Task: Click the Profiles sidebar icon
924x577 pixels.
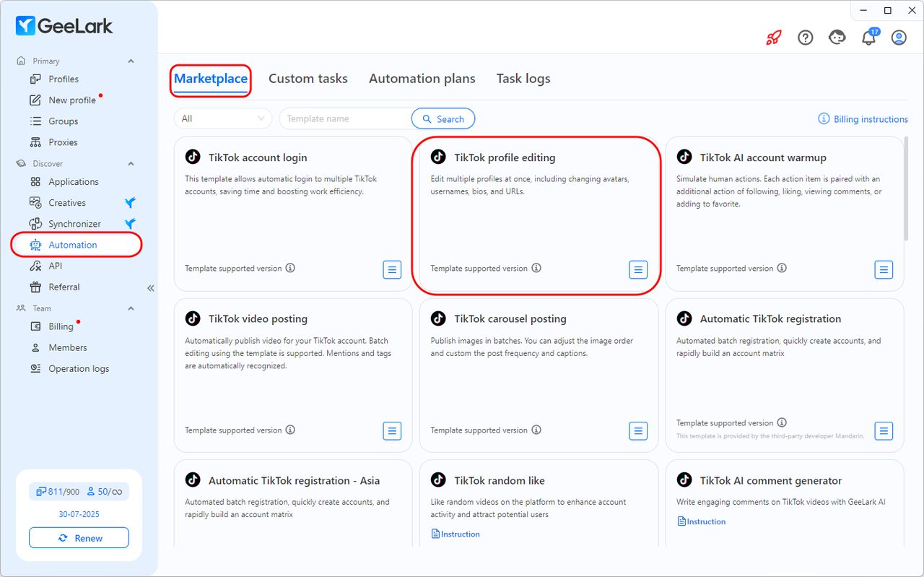Action: point(35,79)
